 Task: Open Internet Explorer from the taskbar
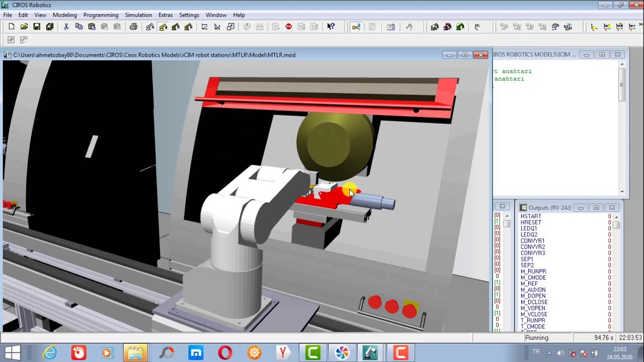pos(50,352)
